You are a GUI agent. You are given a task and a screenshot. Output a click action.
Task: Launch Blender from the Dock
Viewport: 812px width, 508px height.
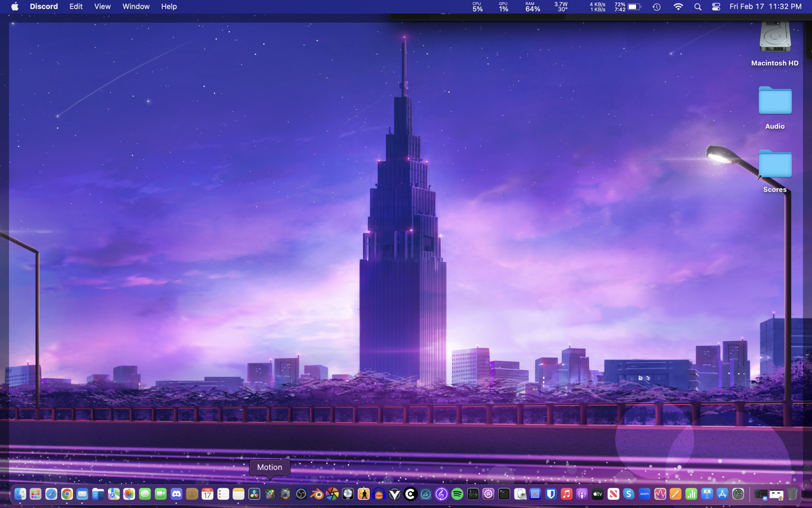(x=317, y=494)
